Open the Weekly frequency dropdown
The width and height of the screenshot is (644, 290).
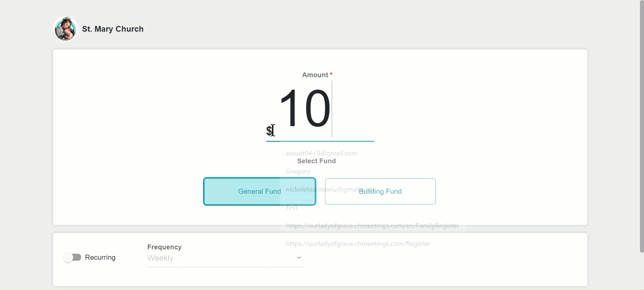[x=225, y=258]
